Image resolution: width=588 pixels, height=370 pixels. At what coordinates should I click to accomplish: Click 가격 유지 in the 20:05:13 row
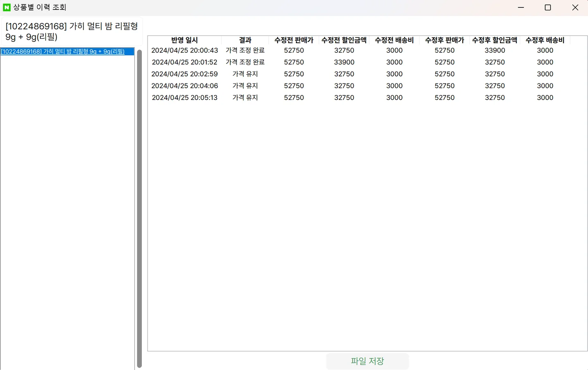pos(245,97)
